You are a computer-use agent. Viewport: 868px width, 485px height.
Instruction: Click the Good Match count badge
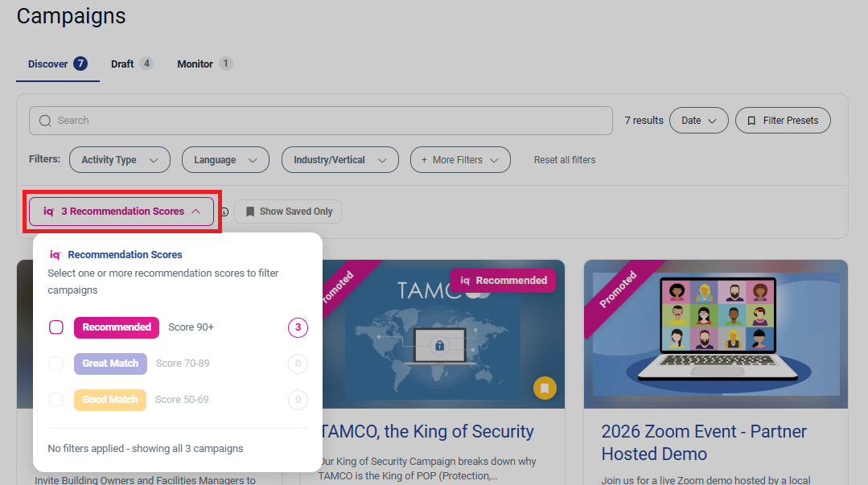[x=298, y=400]
